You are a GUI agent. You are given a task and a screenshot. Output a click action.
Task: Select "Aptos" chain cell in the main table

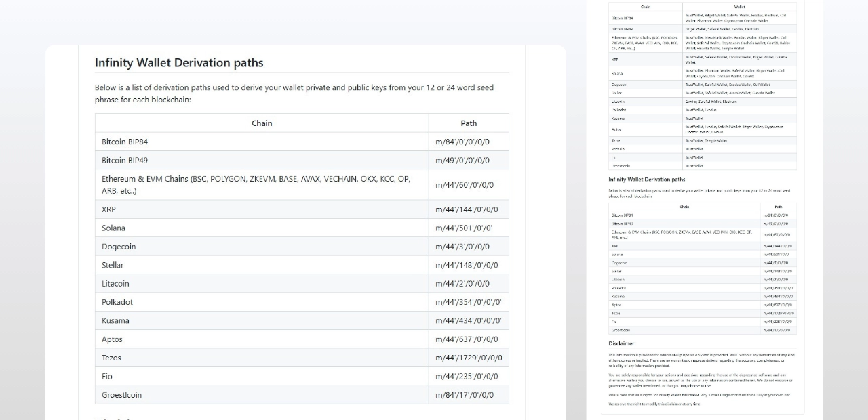(x=262, y=339)
